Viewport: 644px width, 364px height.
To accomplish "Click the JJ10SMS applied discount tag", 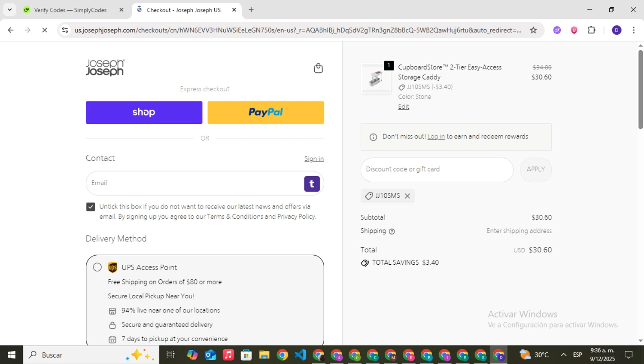I will (x=388, y=196).
